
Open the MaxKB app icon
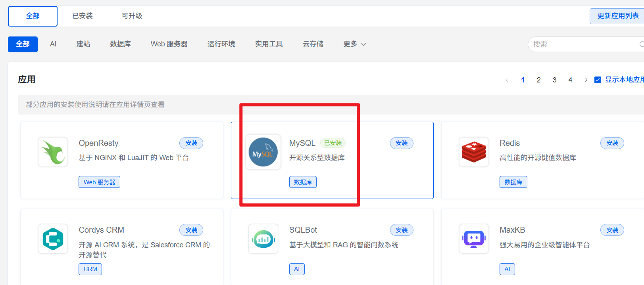click(x=474, y=239)
